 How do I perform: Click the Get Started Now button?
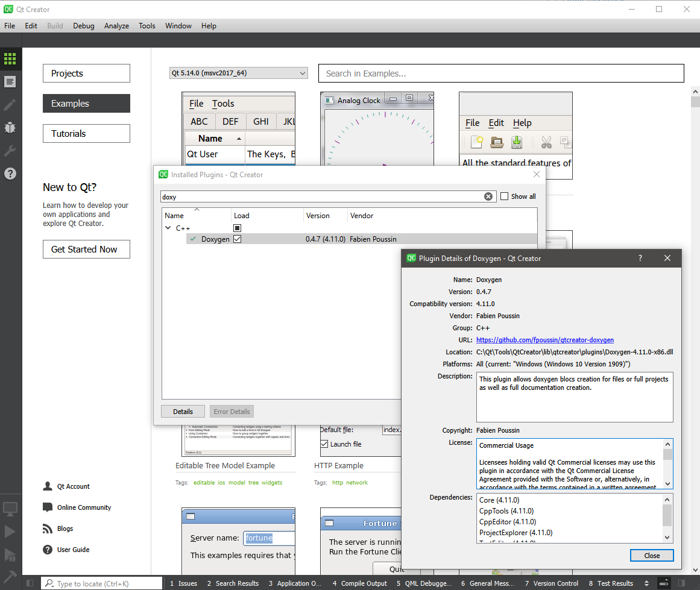(86, 249)
